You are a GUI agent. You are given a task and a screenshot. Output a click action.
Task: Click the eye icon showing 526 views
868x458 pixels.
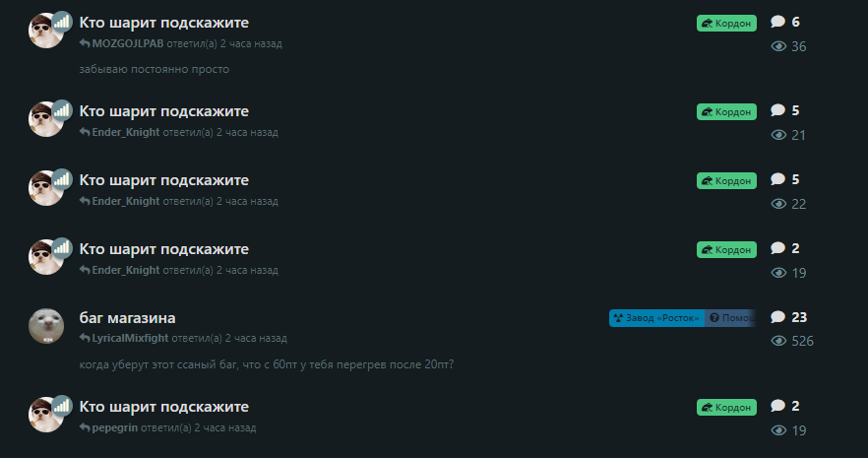[x=778, y=341]
